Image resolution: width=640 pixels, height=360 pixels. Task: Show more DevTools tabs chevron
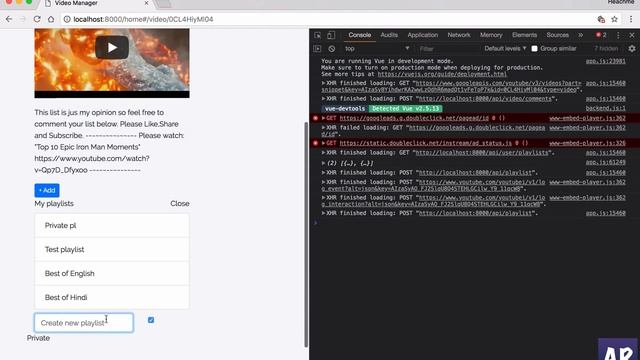(580, 35)
